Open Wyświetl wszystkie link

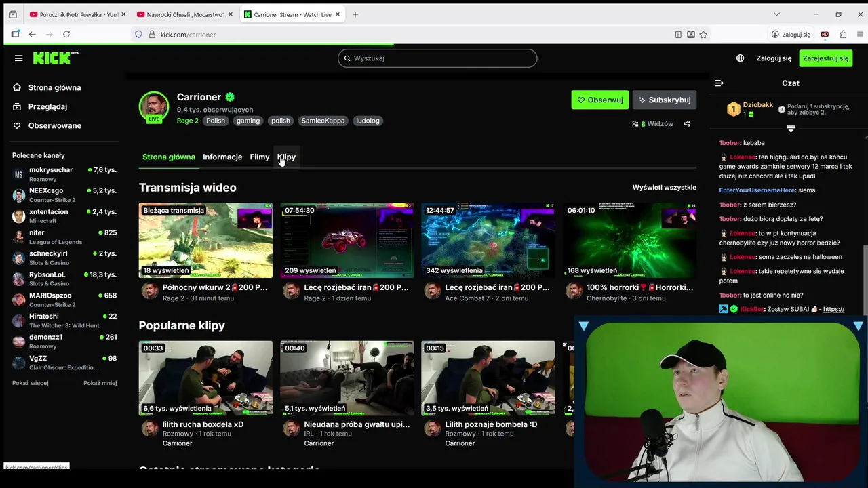tap(665, 188)
